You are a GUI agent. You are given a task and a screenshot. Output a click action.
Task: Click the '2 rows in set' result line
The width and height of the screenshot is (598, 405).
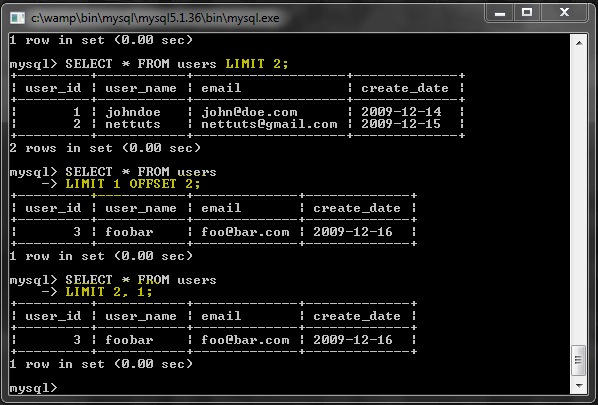pyautogui.click(x=105, y=148)
